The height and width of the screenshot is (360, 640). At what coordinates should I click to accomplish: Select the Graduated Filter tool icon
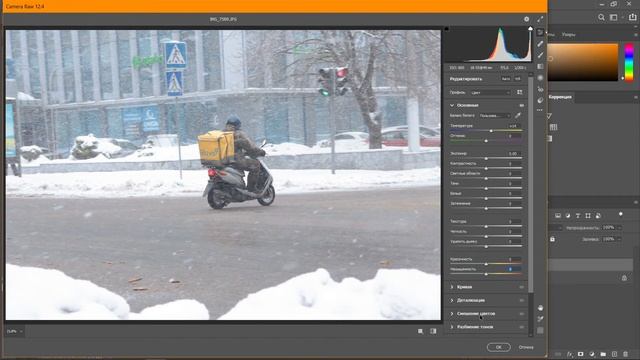point(540,66)
